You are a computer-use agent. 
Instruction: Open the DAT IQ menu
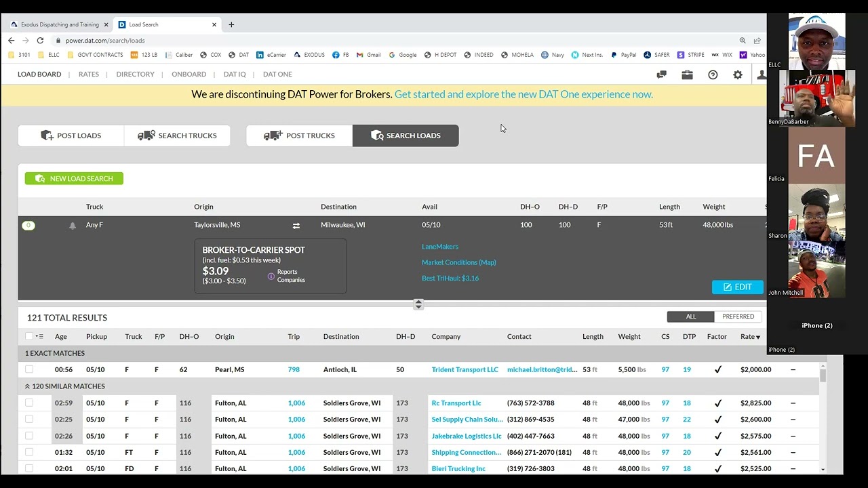click(235, 75)
